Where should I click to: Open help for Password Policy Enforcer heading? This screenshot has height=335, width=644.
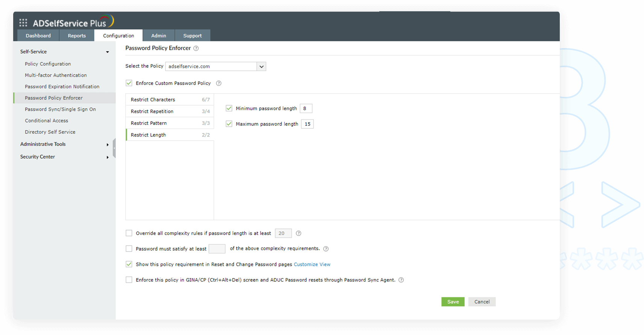tap(196, 48)
